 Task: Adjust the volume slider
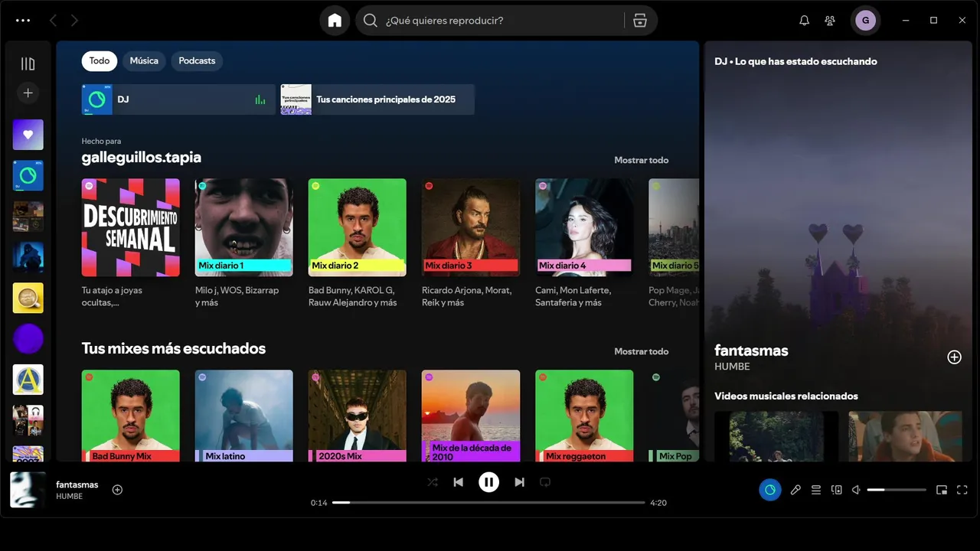[896, 490]
